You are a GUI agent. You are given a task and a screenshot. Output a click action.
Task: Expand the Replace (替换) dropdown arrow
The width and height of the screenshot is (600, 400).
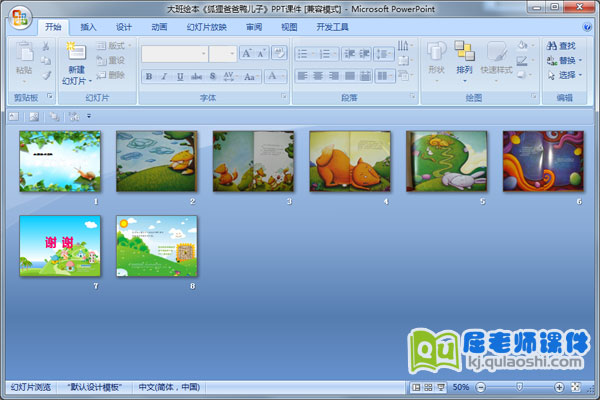[582, 61]
